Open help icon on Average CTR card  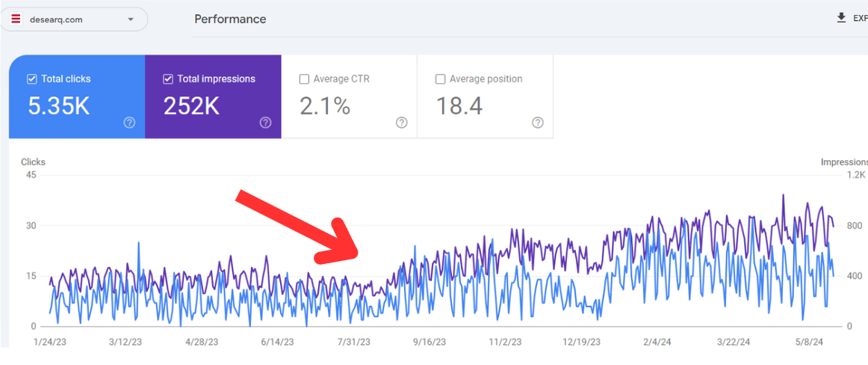click(x=401, y=123)
